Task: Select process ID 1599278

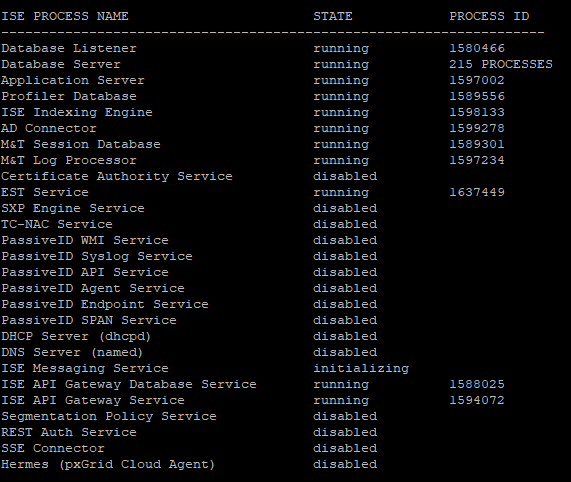Action: (x=477, y=129)
